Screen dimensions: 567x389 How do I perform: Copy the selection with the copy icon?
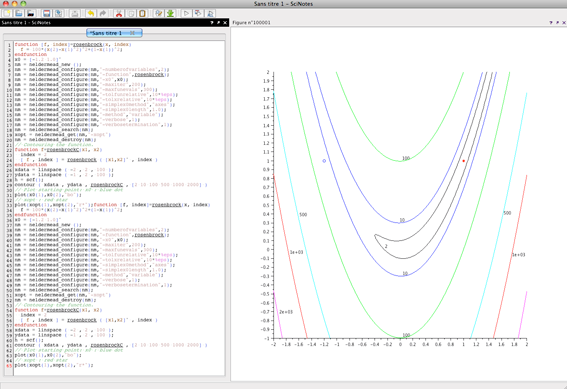point(131,13)
